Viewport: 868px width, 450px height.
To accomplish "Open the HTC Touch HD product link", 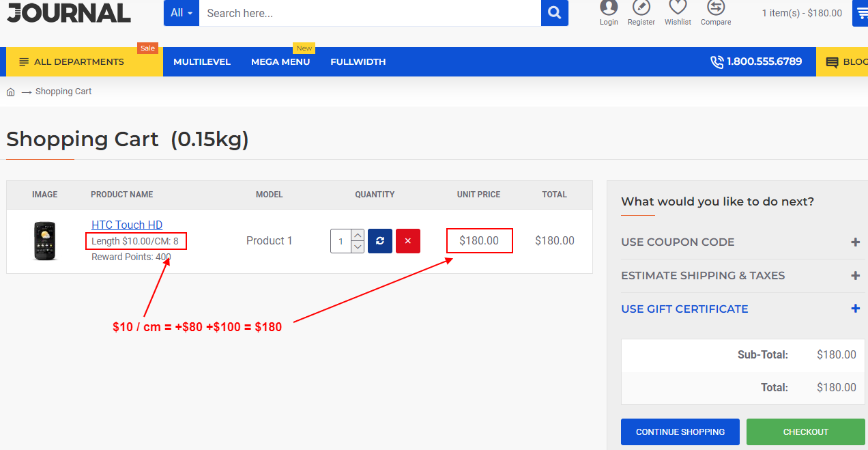I will (x=127, y=225).
